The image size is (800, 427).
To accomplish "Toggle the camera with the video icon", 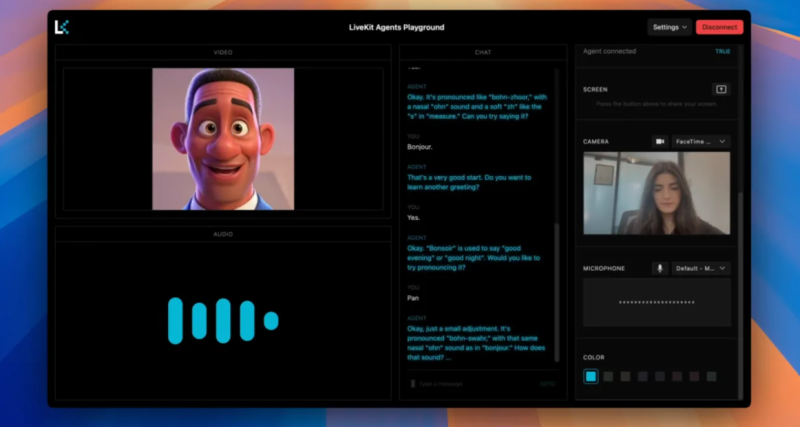I will (x=660, y=142).
